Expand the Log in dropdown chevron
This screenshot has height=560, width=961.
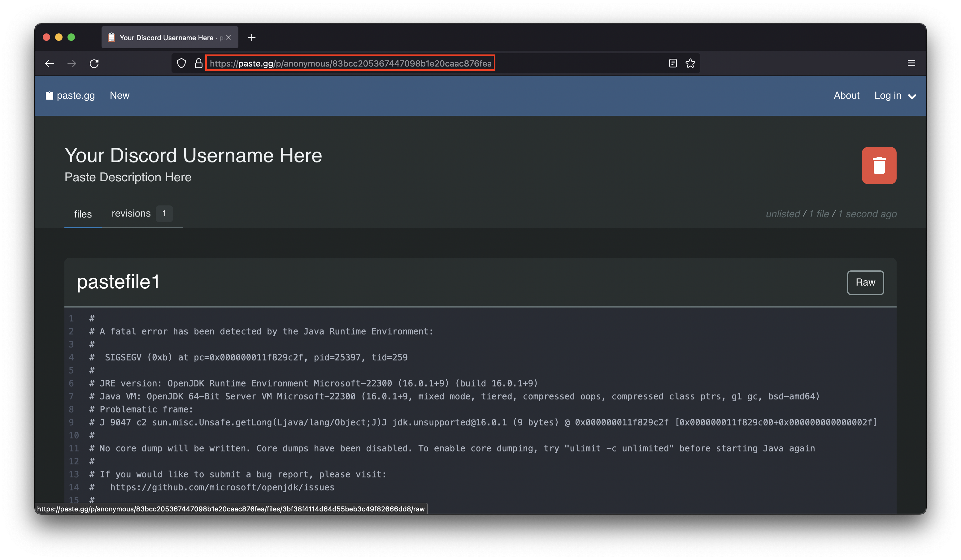point(912,97)
